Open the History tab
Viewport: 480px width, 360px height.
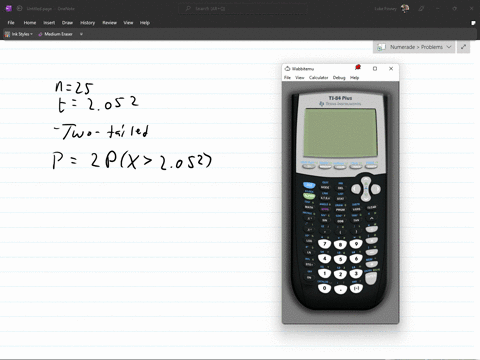(88, 23)
